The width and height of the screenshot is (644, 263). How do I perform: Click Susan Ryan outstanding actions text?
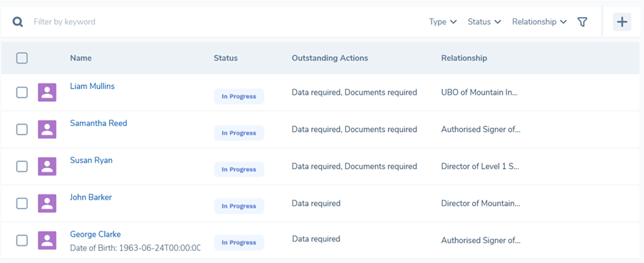coord(354,166)
